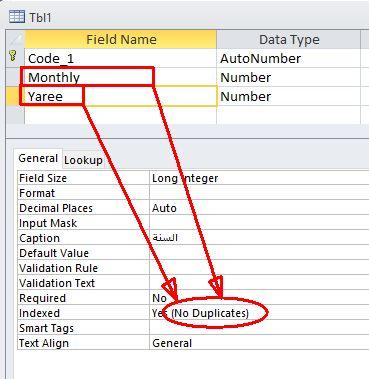This screenshot has width=369, height=379.
Task: Select the Yaree field name cell
Action: [x=121, y=96]
